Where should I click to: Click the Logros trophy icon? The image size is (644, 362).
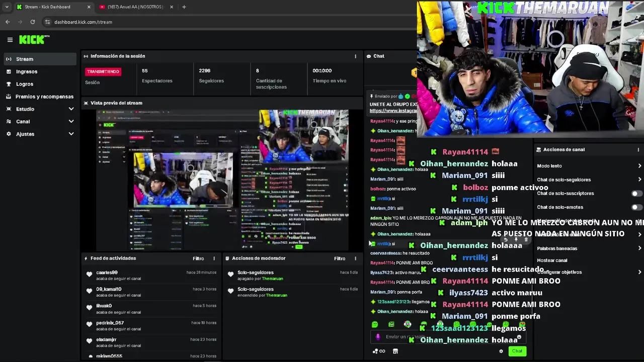(9, 84)
